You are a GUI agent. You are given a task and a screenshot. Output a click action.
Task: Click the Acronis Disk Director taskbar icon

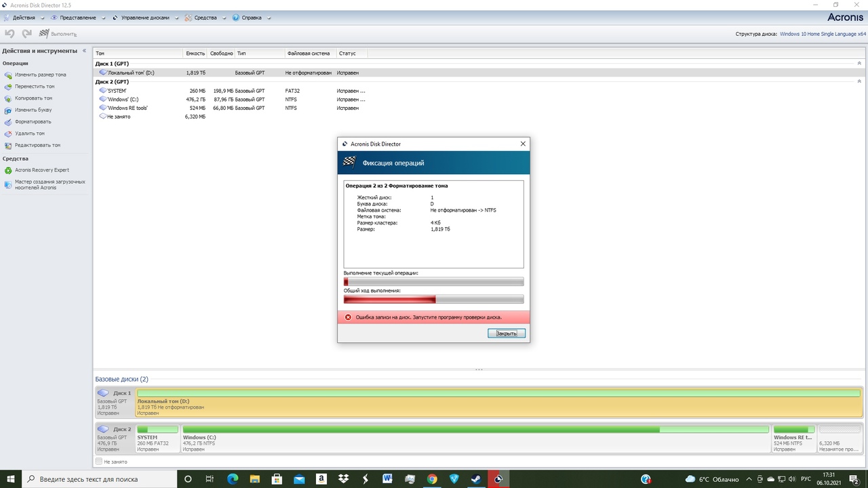click(x=498, y=479)
